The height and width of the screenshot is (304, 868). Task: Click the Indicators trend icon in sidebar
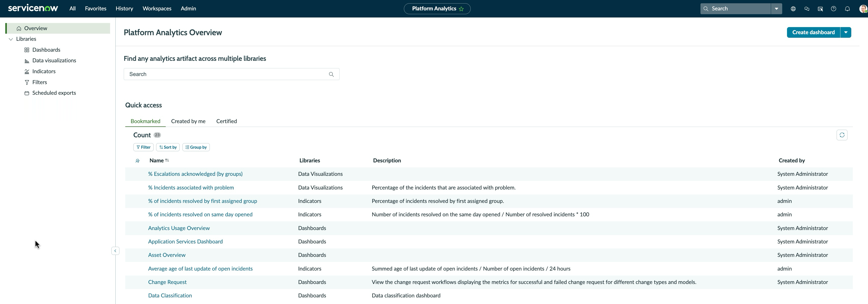(27, 71)
